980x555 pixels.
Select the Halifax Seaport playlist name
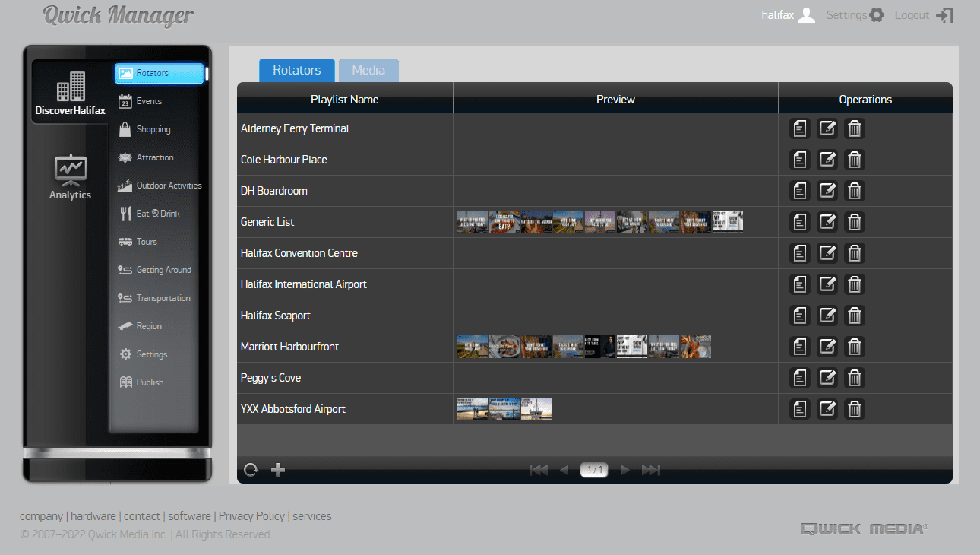[276, 316]
